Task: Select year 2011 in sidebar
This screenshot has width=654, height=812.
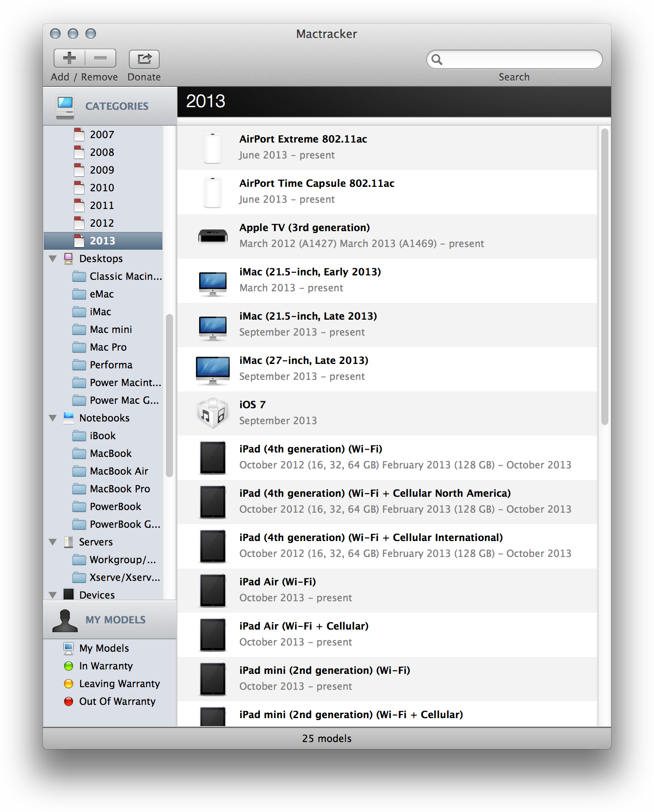Action: tap(103, 205)
